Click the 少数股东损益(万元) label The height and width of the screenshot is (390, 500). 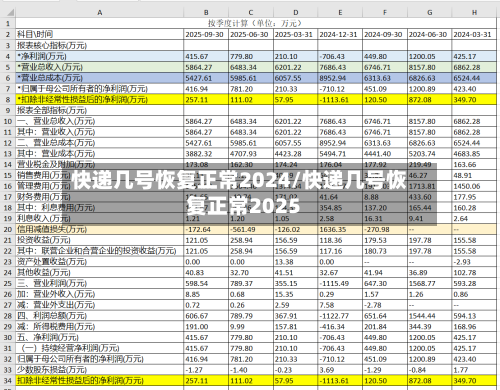pos(52,370)
